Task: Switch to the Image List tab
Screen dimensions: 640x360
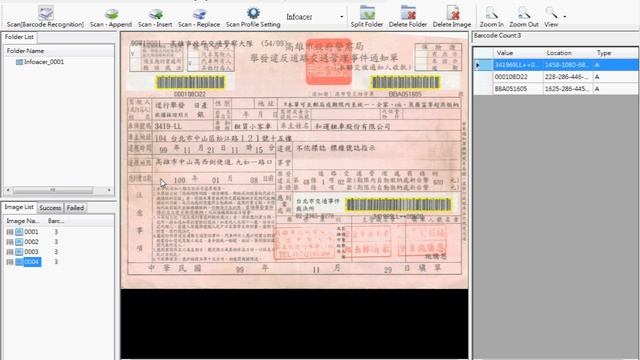Action: [19, 207]
